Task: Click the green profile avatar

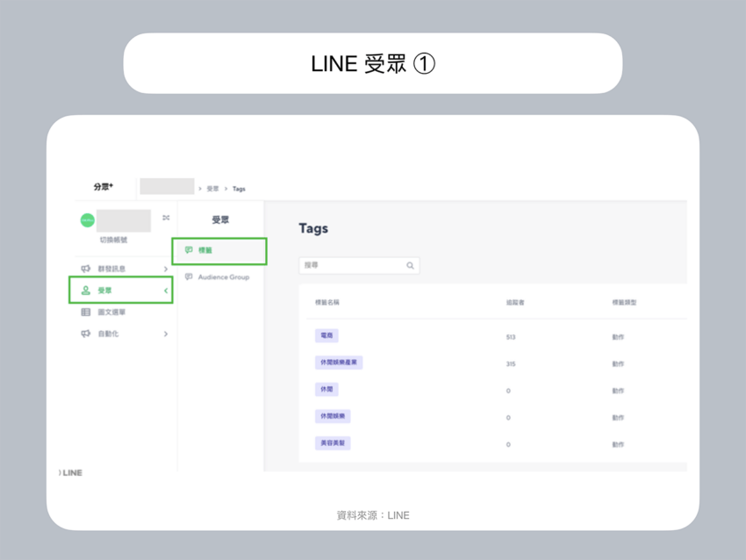Action: [x=87, y=220]
